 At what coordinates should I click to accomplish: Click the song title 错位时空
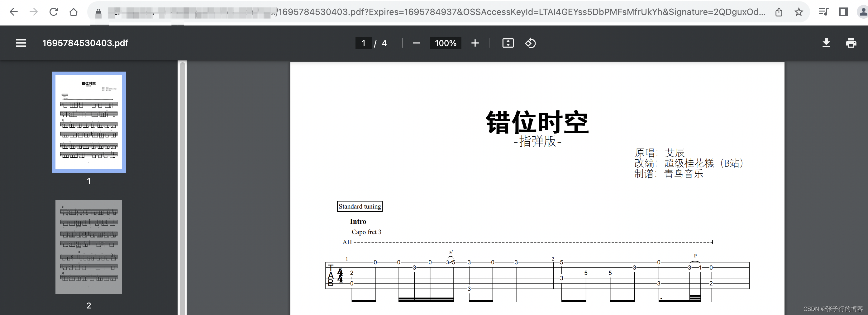(x=537, y=122)
